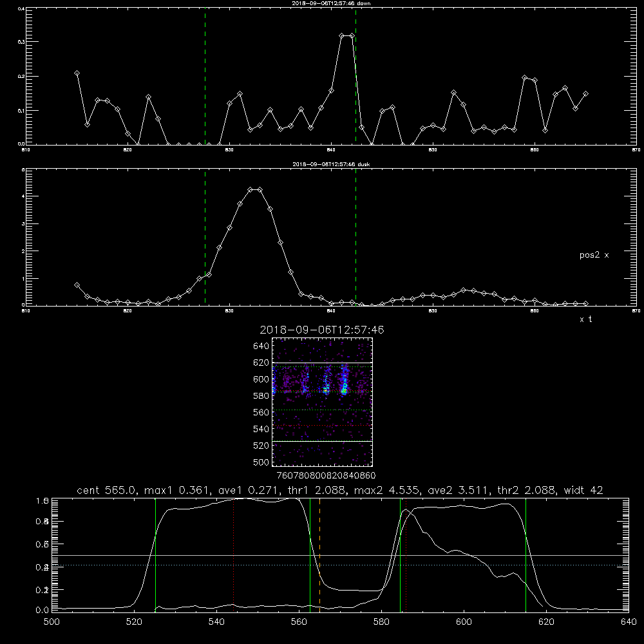Click the rightmost green vertical line in the bottom plot

pyautogui.click(x=526, y=554)
